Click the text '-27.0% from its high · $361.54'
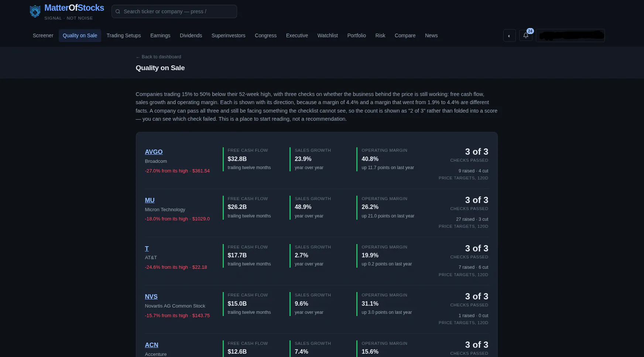 pos(177,171)
